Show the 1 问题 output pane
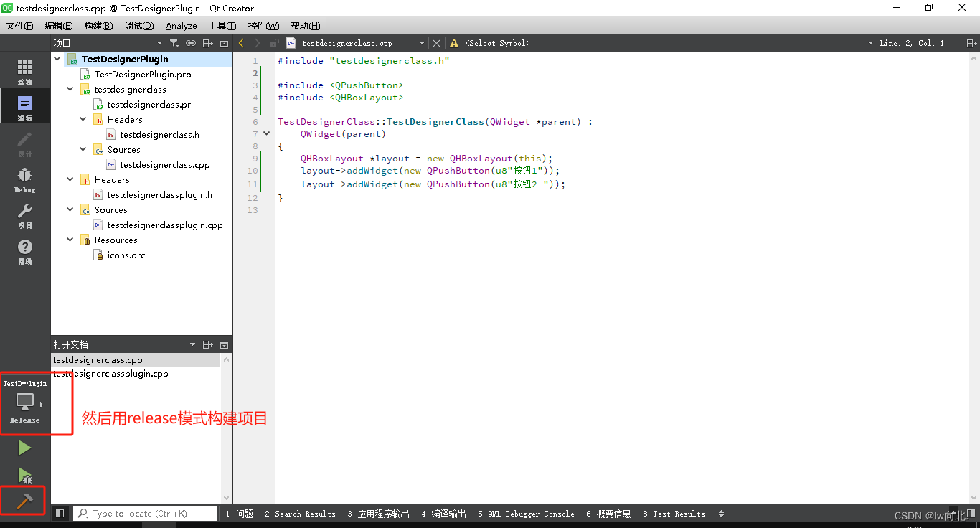The width and height of the screenshot is (980, 528). click(240, 514)
